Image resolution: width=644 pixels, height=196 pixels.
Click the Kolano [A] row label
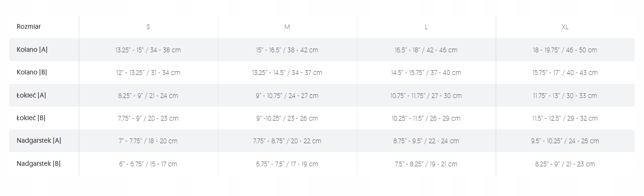(x=32, y=49)
